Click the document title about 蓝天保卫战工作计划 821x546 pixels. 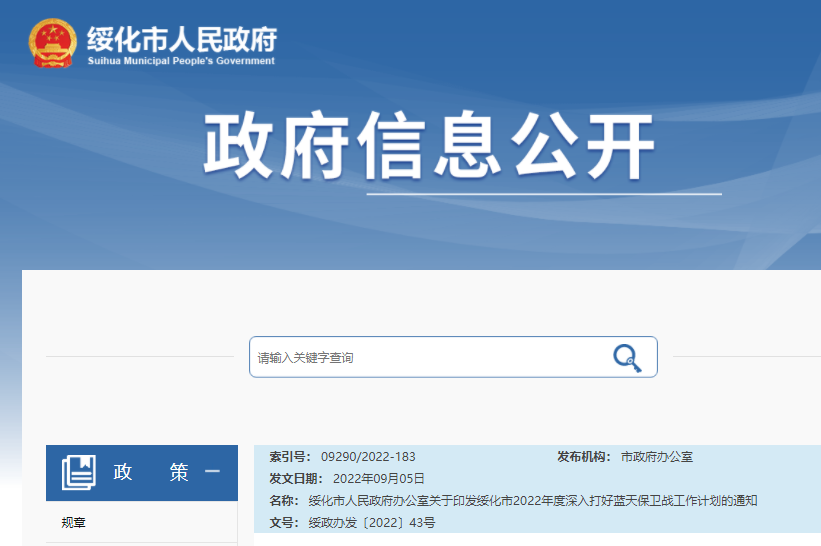click(x=533, y=501)
